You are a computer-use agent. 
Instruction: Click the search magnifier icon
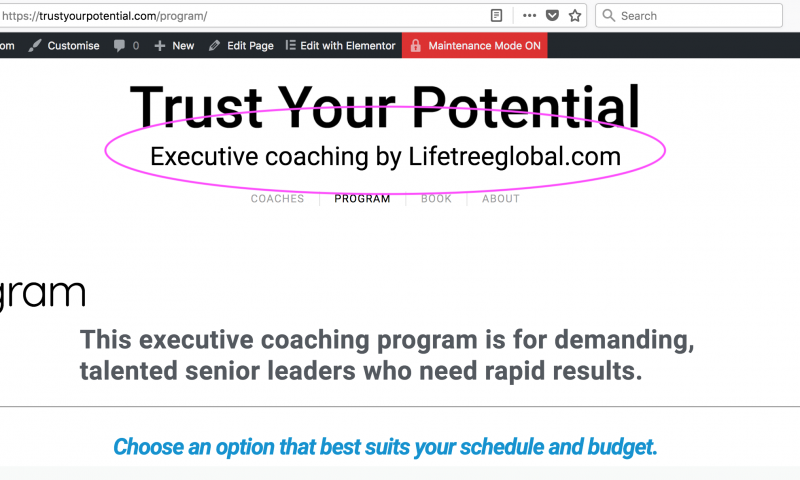click(609, 15)
